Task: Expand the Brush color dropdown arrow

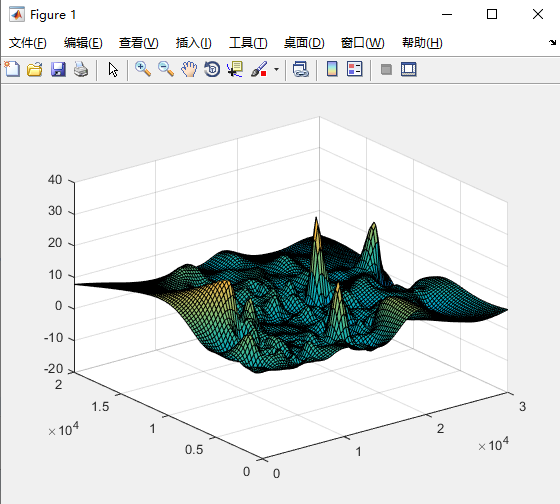Action: [276, 69]
